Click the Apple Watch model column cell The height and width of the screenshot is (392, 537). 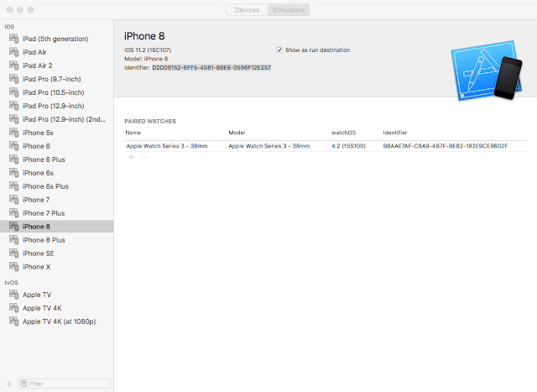point(268,146)
